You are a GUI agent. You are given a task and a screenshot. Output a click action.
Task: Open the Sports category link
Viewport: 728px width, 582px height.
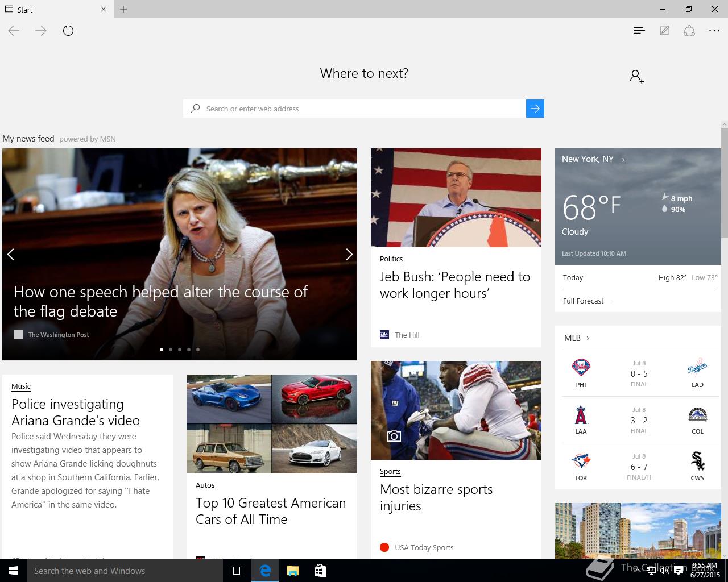tap(390, 471)
